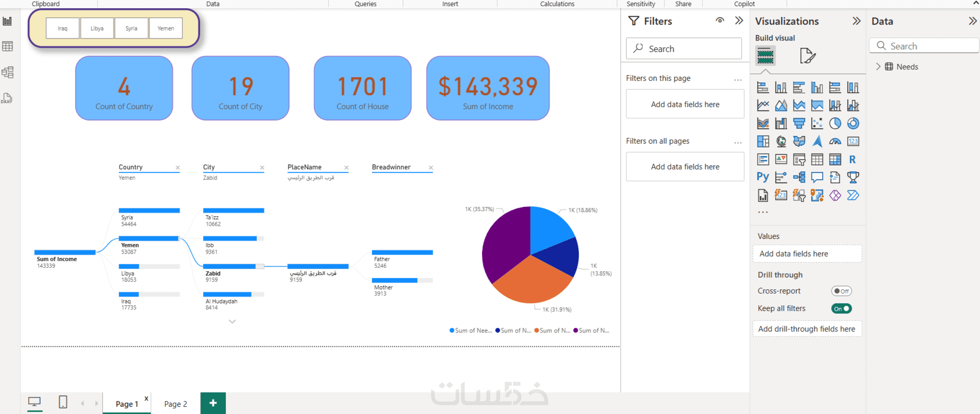Image resolution: width=980 pixels, height=414 pixels.
Task: Select the filled map visual
Action: click(x=799, y=142)
